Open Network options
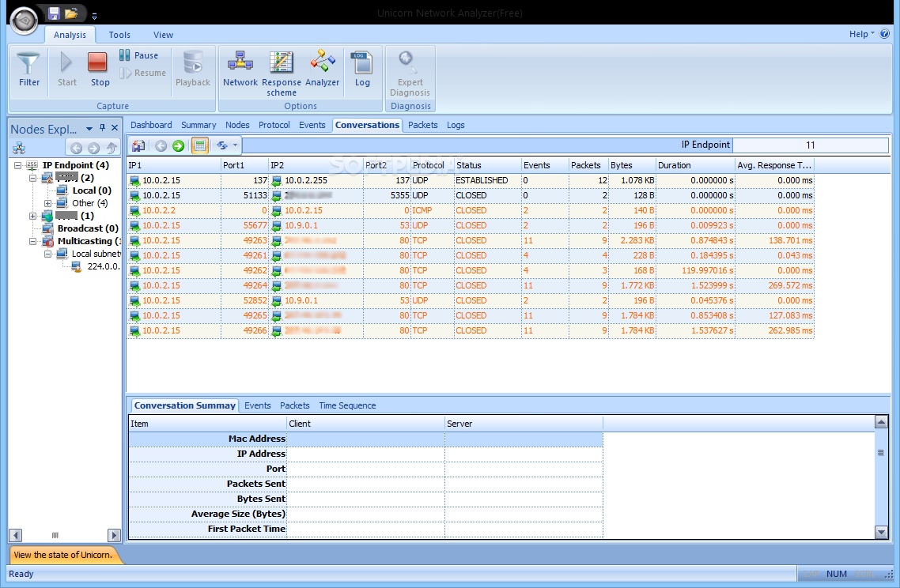 [x=240, y=69]
